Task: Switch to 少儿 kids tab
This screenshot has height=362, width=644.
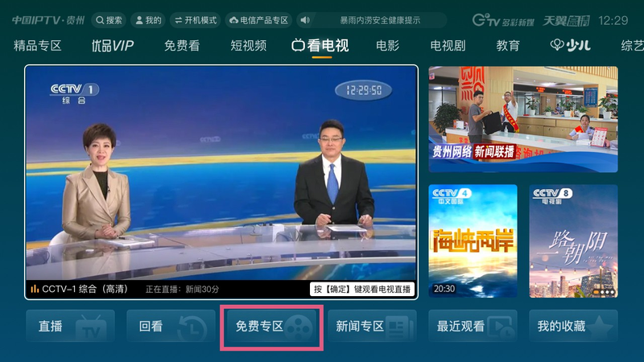Action: tap(571, 46)
